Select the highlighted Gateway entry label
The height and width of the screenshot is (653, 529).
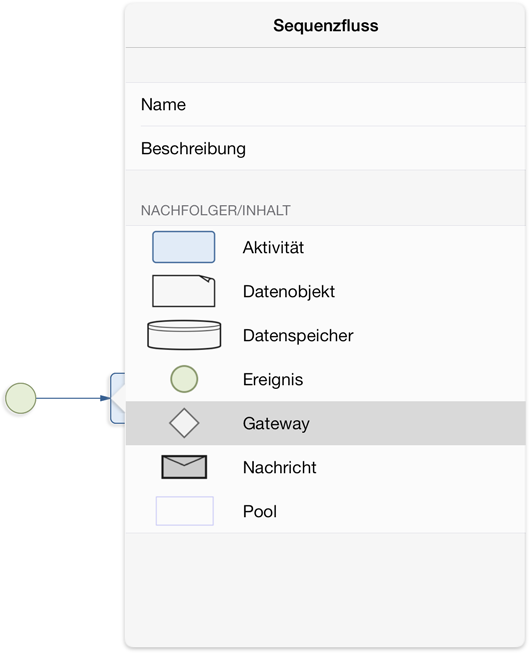pyautogui.click(x=276, y=424)
